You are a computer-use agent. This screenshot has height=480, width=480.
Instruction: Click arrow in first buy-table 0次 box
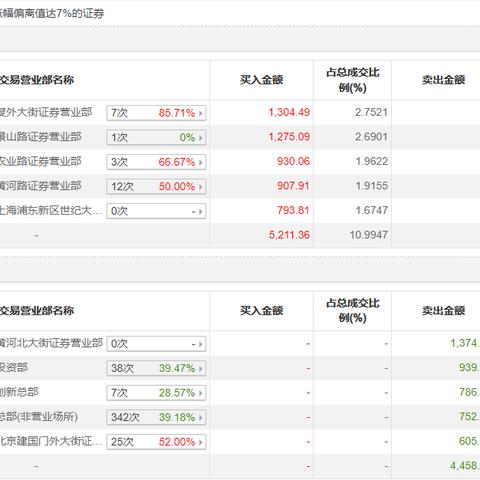(201, 211)
